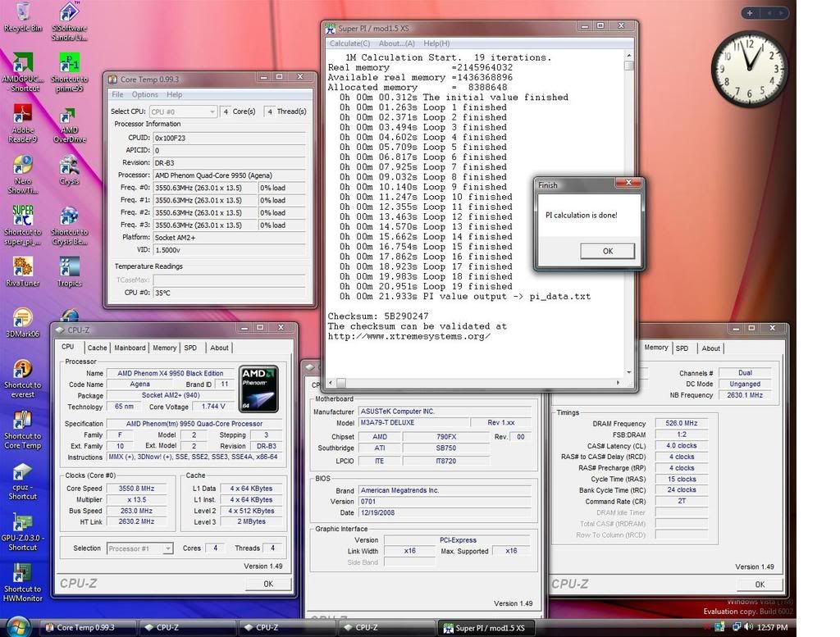Select the CPU tab in left CPU-Z
The height and width of the screenshot is (637, 840).
pyautogui.click(x=68, y=346)
